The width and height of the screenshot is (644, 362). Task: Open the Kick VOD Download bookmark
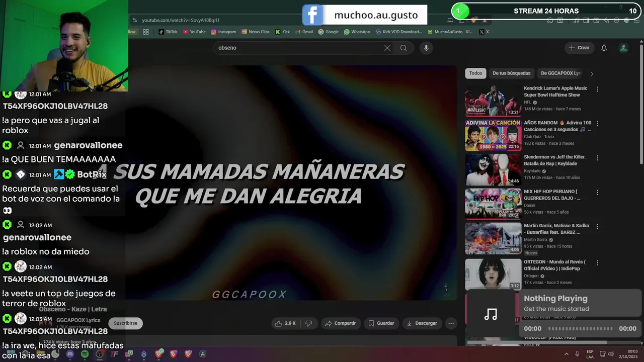tap(399, 32)
